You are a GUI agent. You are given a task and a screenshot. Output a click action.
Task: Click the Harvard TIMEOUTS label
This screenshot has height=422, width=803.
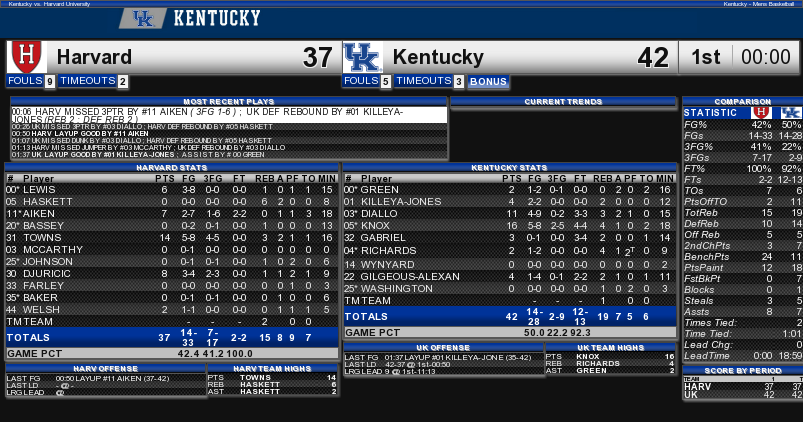tap(88, 81)
